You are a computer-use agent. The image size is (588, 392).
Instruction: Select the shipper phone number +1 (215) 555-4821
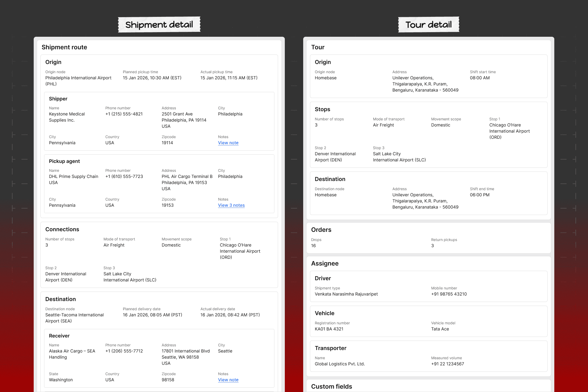point(124,114)
